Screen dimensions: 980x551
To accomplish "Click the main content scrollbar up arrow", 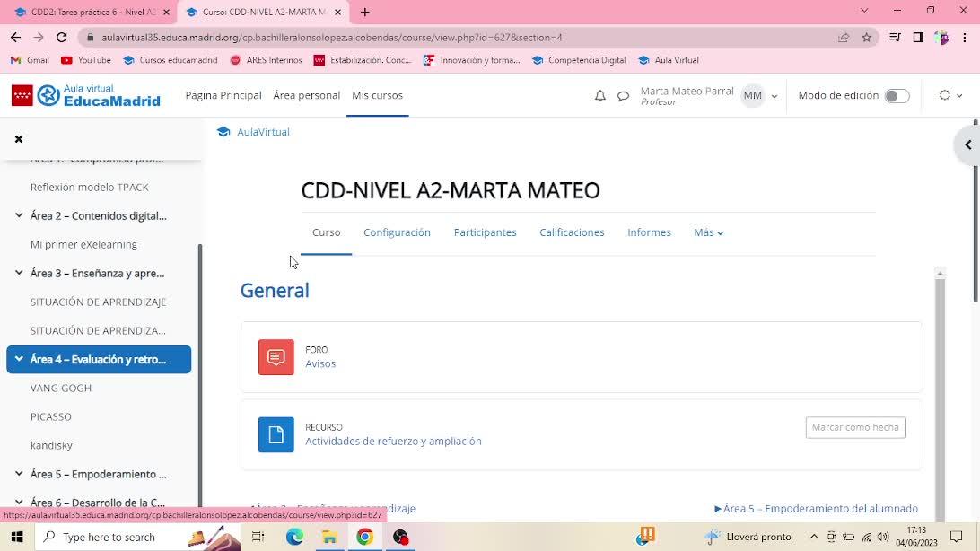I will 940,273.
